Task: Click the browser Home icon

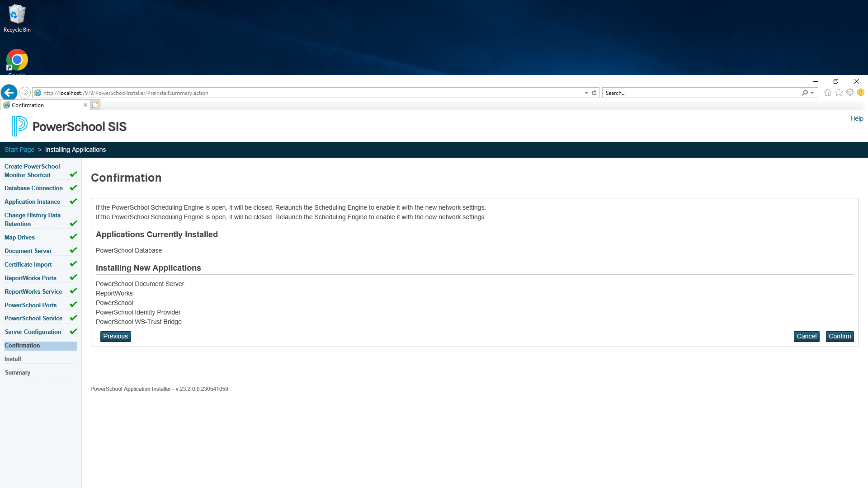Action: pyautogui.click(x=828, y=93)
